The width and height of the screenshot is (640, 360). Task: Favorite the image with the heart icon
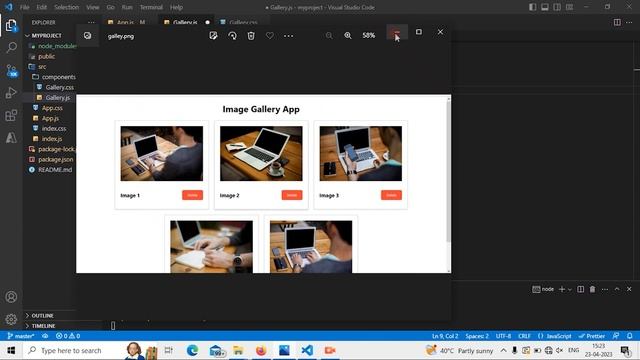(270, 36)
